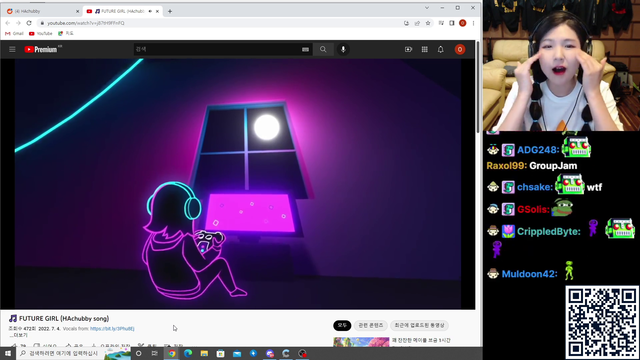Switch to the (4) HAchubby tab
The height and width of the screenshot is (360, 640).
[x=41, y=11]
